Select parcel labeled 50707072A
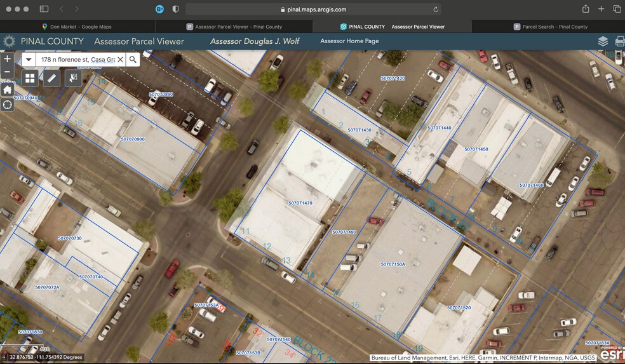 coord(47,287)
